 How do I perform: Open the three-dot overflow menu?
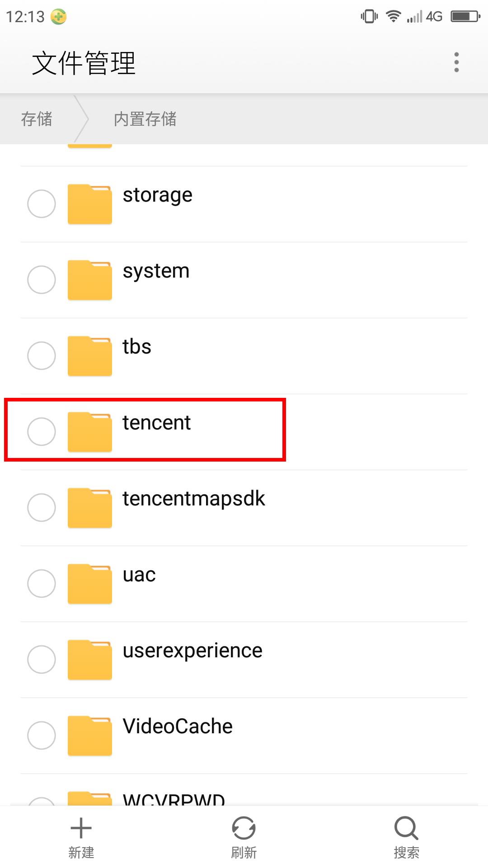(456, 62)
